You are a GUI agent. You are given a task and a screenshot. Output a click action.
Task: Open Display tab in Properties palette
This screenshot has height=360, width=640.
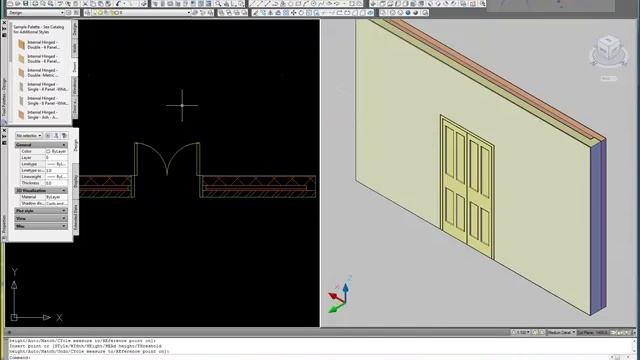pyautogui.click(x=76, y=182)
